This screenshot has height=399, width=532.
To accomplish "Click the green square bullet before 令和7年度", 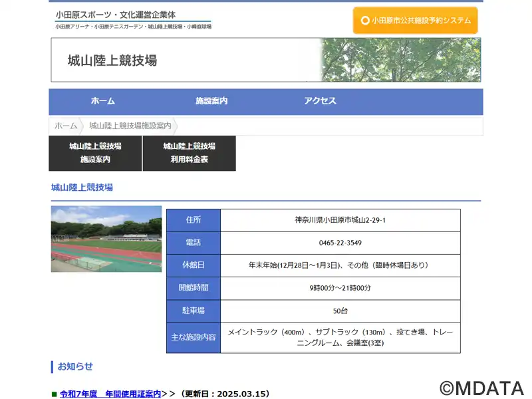I will coord(55,394).
